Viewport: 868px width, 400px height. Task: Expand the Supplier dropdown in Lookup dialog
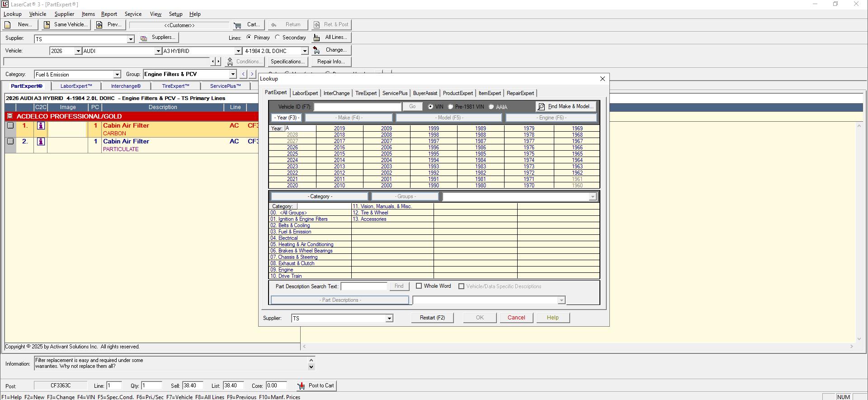pos(389,319)
